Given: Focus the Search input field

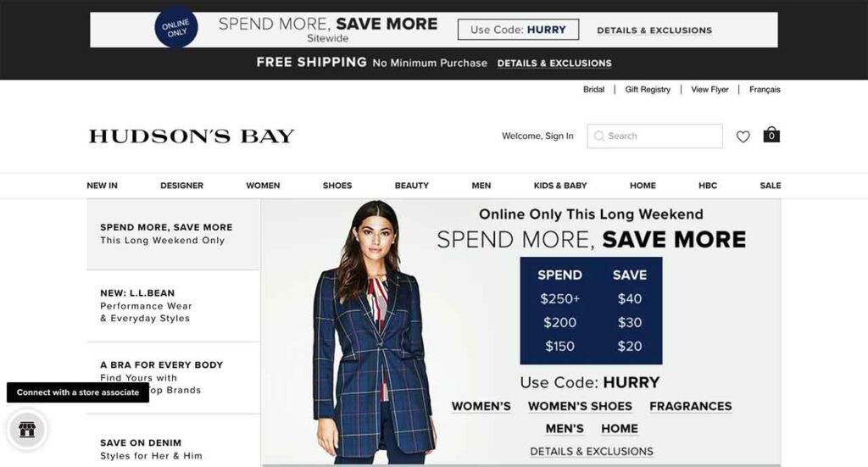Looking at the screenshot, I should point(655,136).
